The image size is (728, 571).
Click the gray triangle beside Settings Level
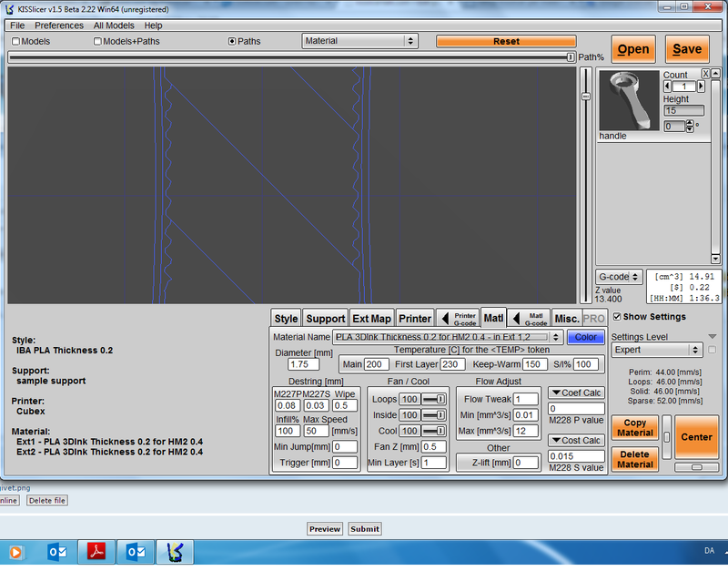coord(713,336)
